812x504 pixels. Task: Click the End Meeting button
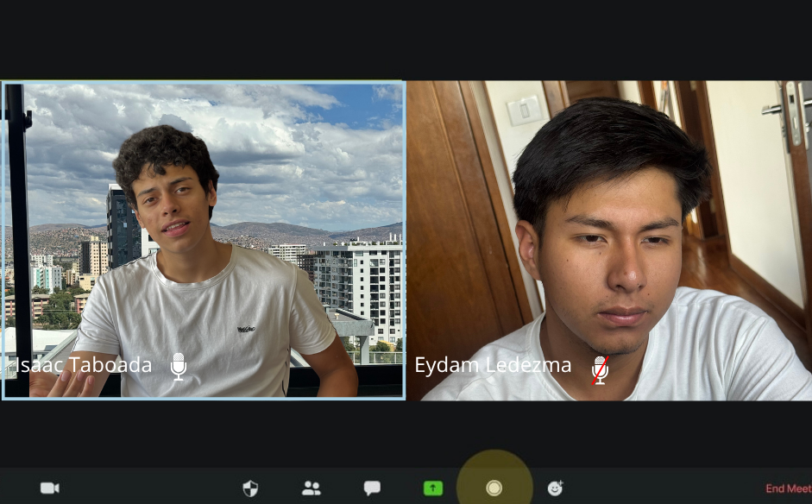(788, 489)
